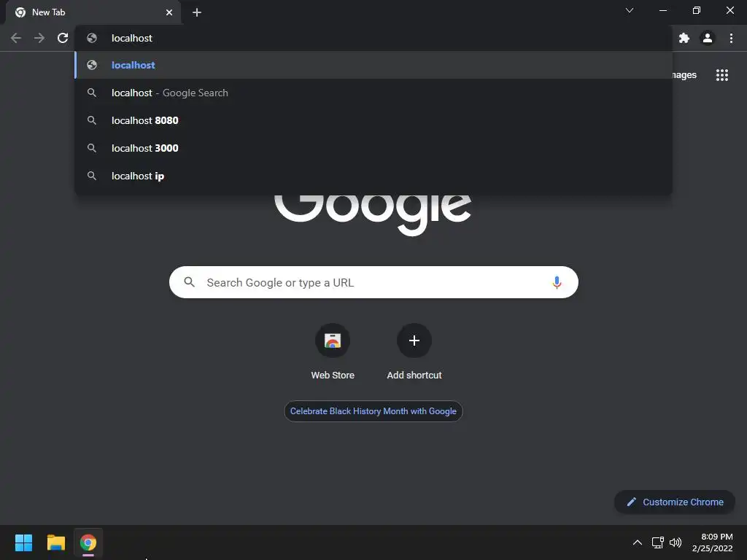This screenshot has width=747, height=560.
Task: Show hidden system tray icons
Action: coord(637,542)
